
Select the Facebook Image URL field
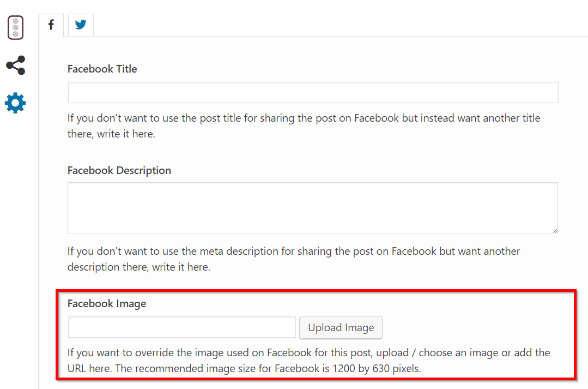click(x=181, y=327)
